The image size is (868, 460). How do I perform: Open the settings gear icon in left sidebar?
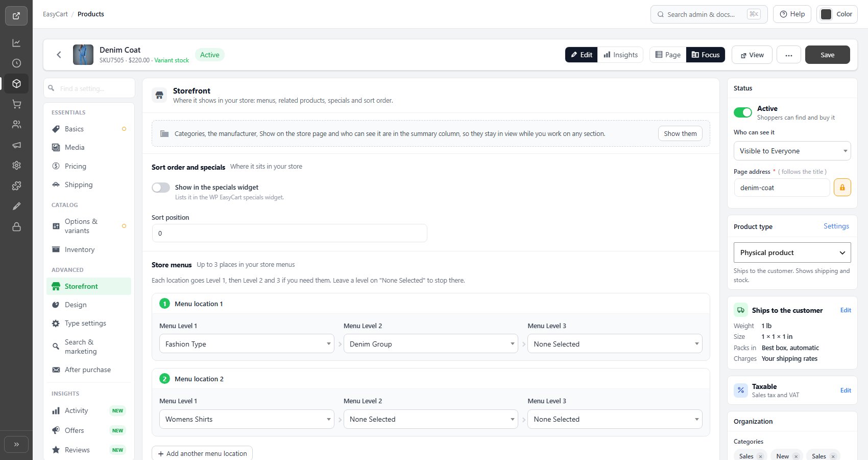click(x=16, y=166)
